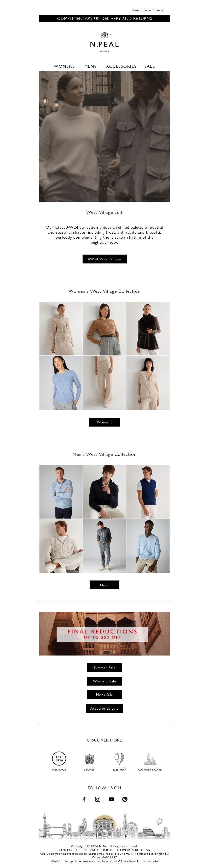
Task: Click the Delivery hot air balloon icon
Action: [x=119, y=759]
